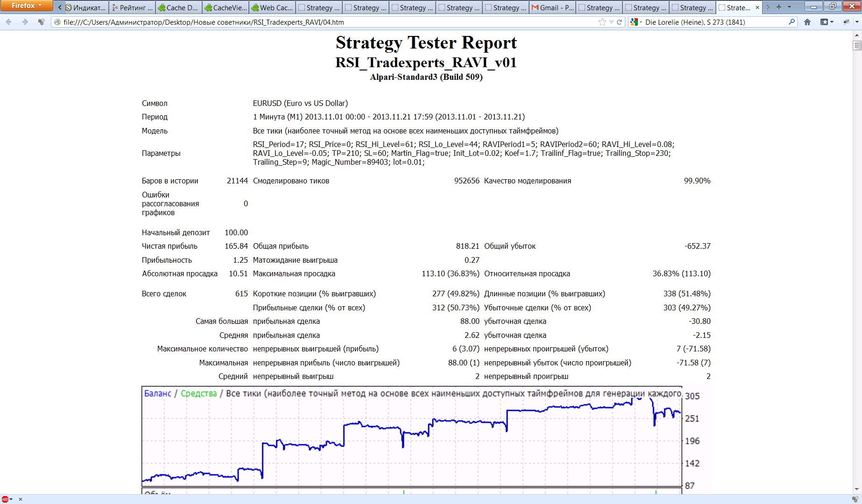The width and height of the screenshot is (862, 504).
Task: Open the bookmarks menu button
Action: 827,22
